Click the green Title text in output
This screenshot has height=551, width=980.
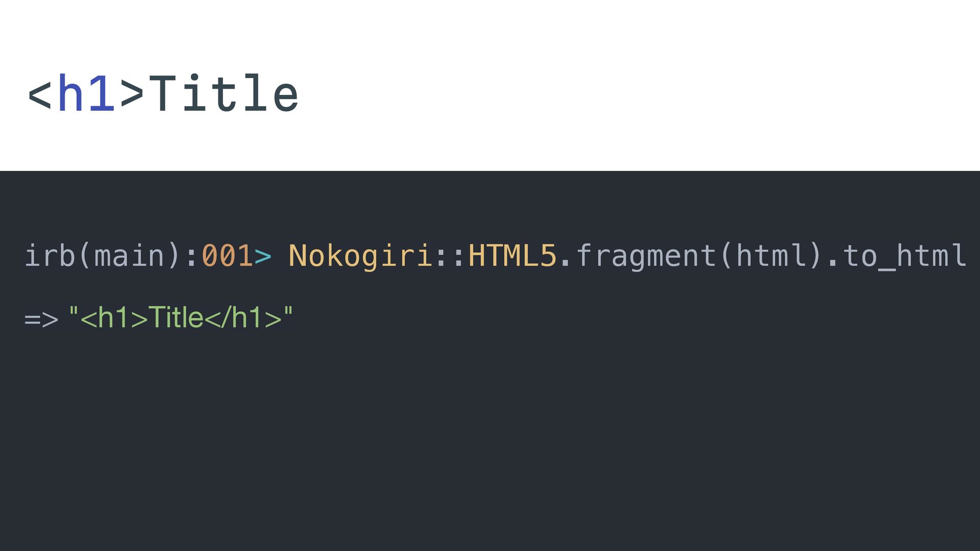tap(176, 318)
